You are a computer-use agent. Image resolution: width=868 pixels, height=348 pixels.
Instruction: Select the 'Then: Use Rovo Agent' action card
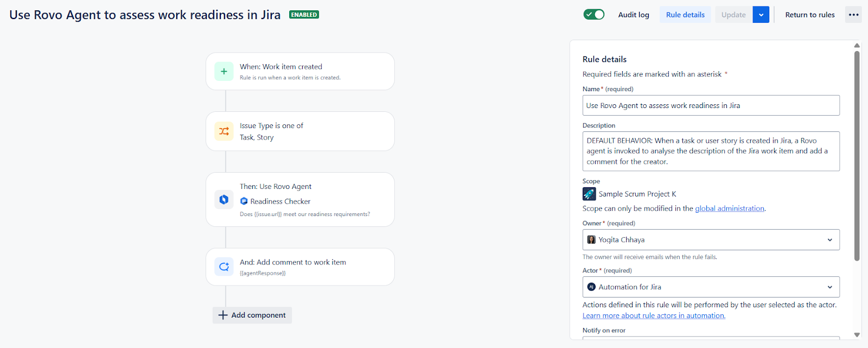click(x=300, y=199)
